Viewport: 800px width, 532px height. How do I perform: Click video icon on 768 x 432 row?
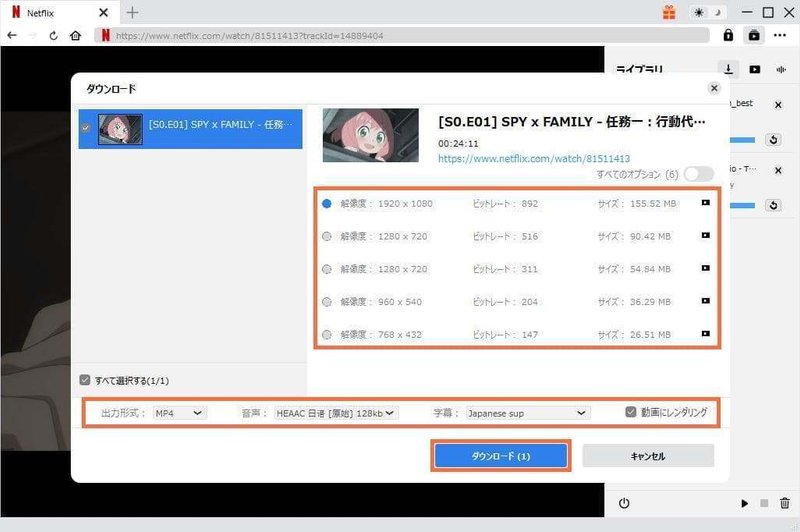(706, 334)
